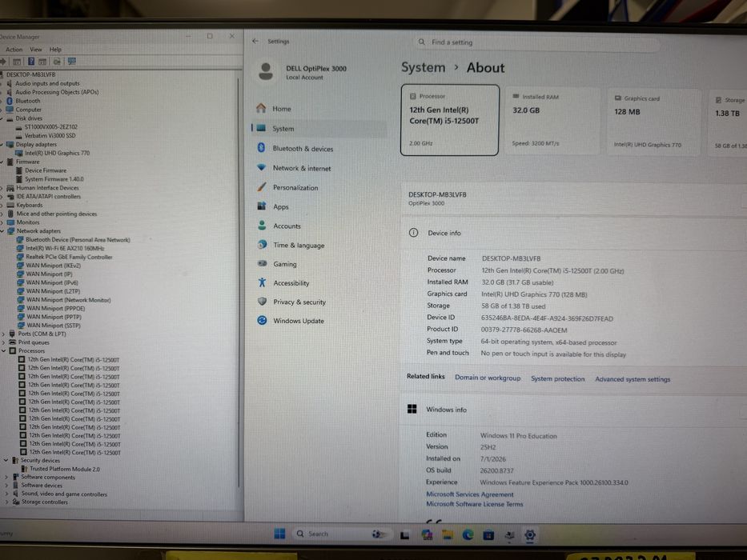Click the Find a setting search field
The width and height of the screenshot is (747, 560).
tap(536, 42)
